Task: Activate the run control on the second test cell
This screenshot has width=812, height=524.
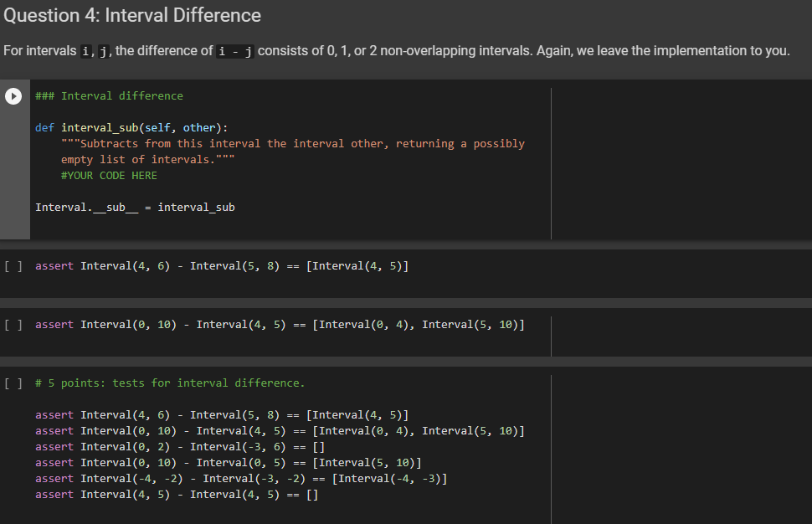Action: pyautogui.click(x=13, y=324)
